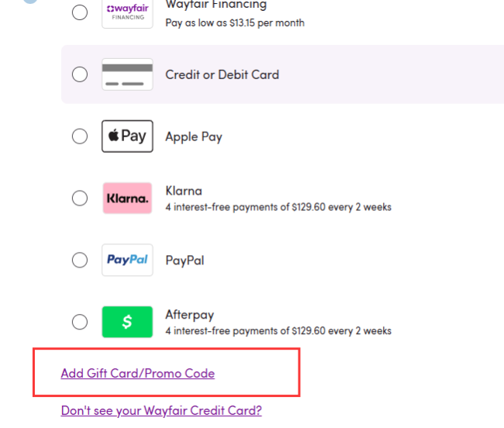Screen dimensions: 504x428
Task: Choose the Apple Pay radio button
Action: (x=80, y=136)
